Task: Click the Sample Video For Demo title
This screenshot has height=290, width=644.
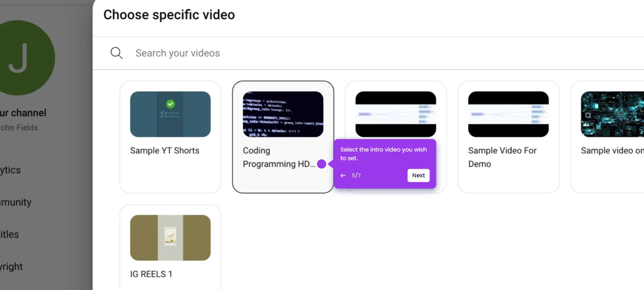Action: point(502,157)
